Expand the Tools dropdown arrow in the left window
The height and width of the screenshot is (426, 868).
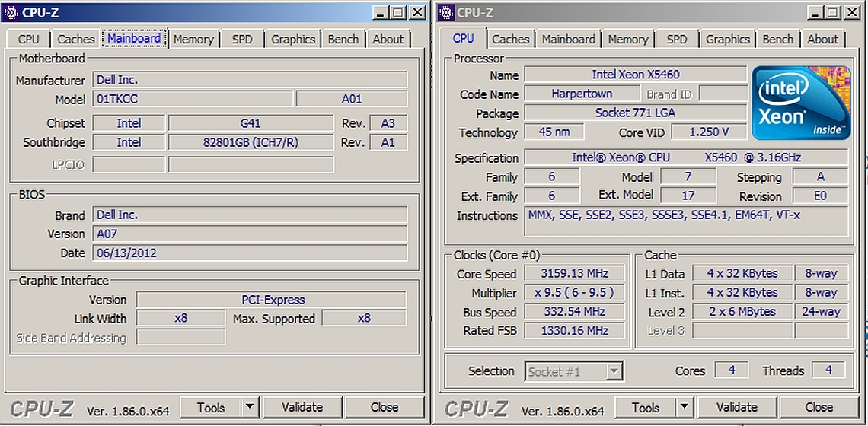(251, 408)
